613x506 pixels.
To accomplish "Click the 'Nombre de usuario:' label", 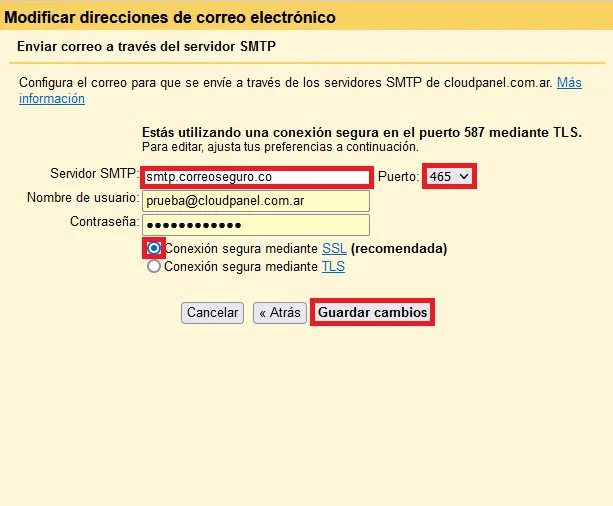I will point(82,198).
